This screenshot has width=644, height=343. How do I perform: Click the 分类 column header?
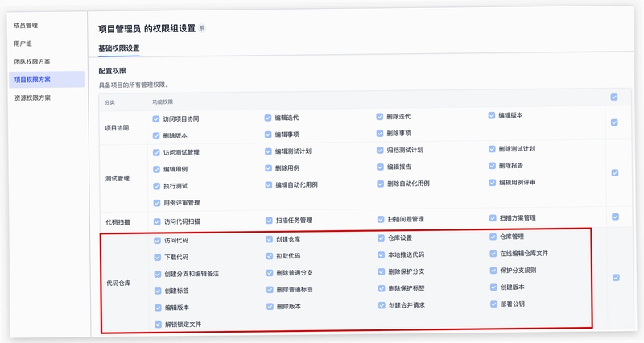(109, 103)
